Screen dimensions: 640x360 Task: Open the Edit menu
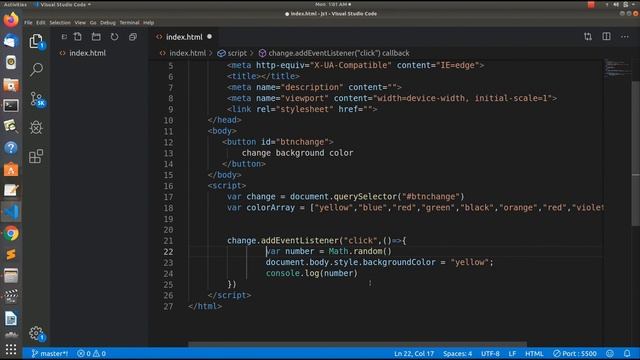[40, 23]
